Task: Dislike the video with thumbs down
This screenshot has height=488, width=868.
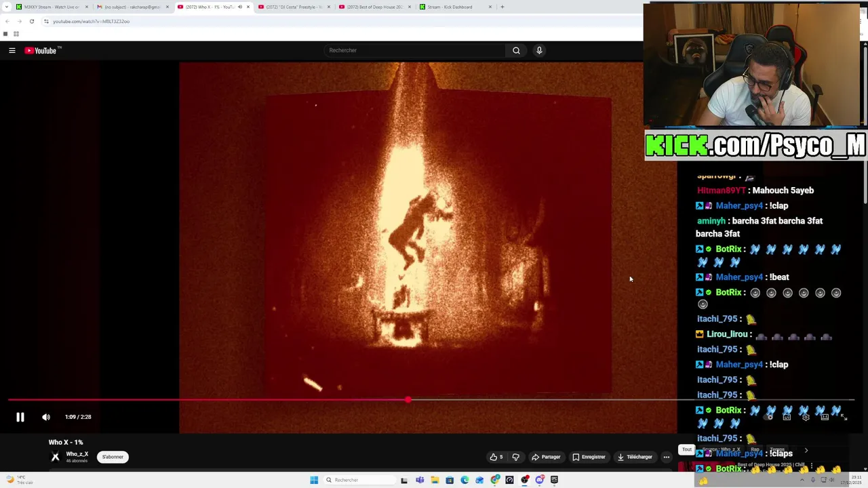Action: (515, 457)
